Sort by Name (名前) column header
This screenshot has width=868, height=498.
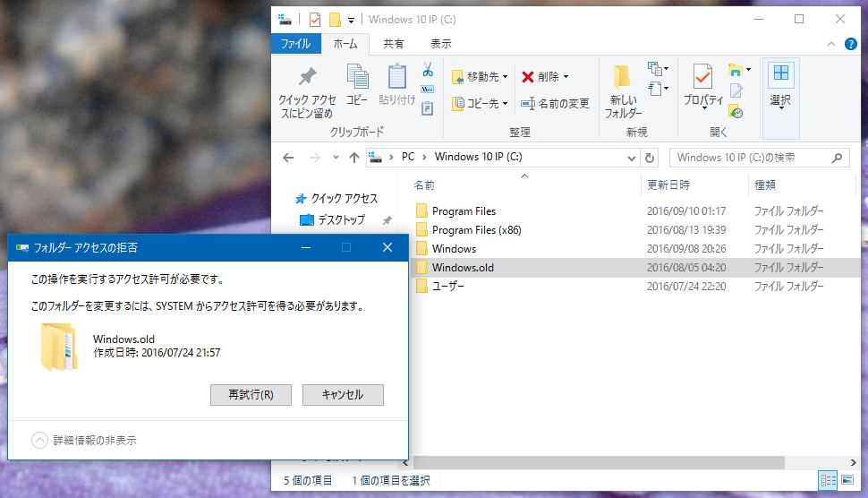(x=424, y=185)
